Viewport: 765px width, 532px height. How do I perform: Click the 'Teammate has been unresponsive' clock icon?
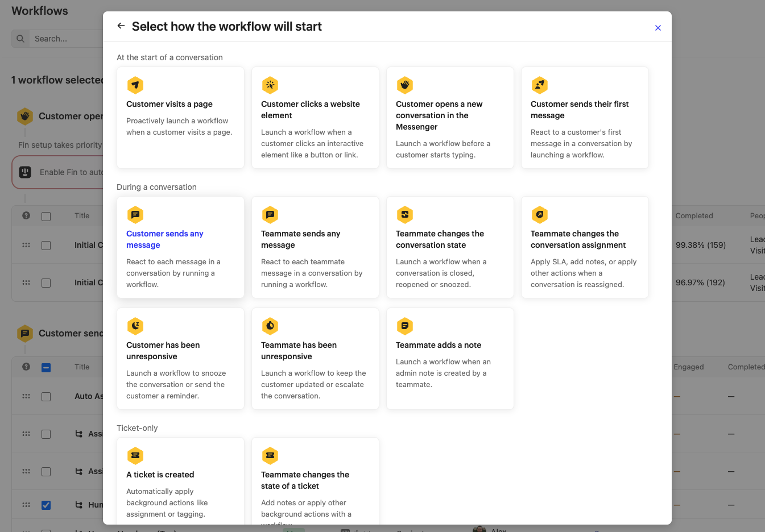coord(270,326)
